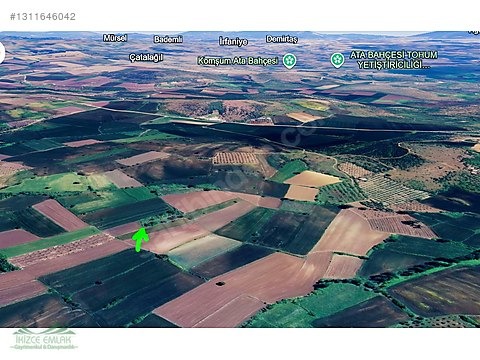Viewport: 480px width, 360px height.
Task: Open Komşum Ata Bahçesi label text
Action: coord(238,61)
